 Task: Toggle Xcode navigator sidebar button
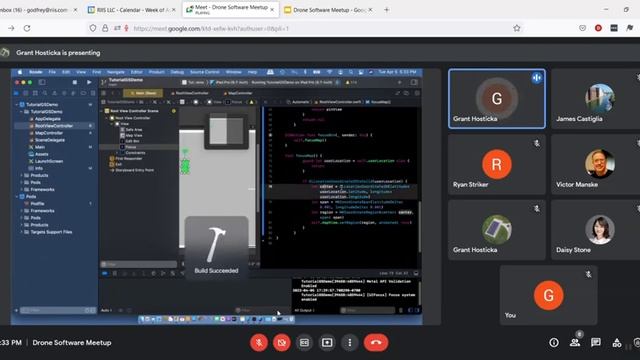pyautogui.click(x=42, y=82)
